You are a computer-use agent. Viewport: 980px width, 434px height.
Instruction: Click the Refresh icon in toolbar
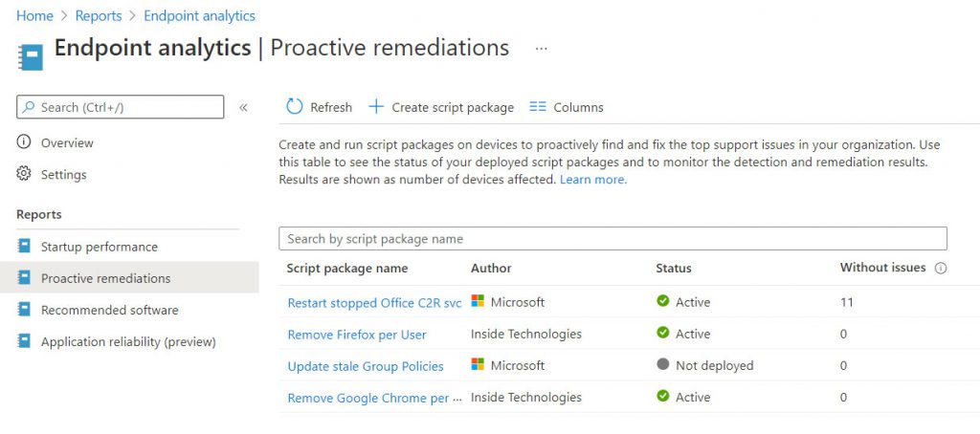[295, 107]
